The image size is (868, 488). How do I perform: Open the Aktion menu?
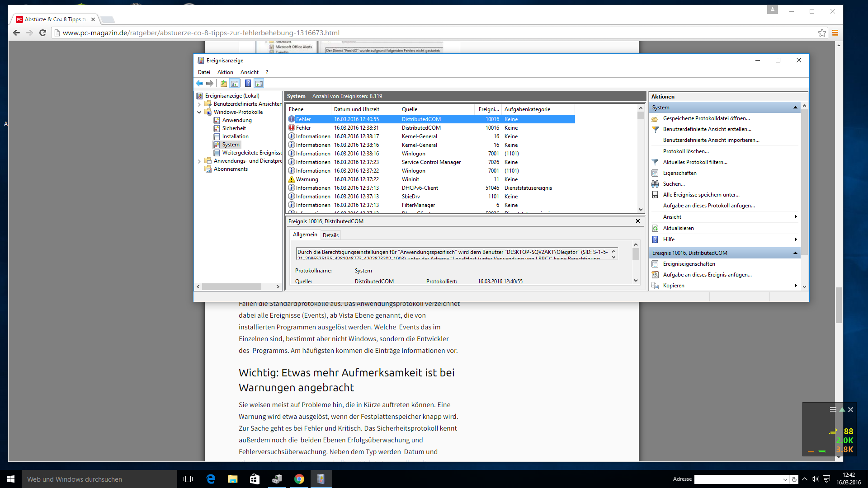point(225,72)
